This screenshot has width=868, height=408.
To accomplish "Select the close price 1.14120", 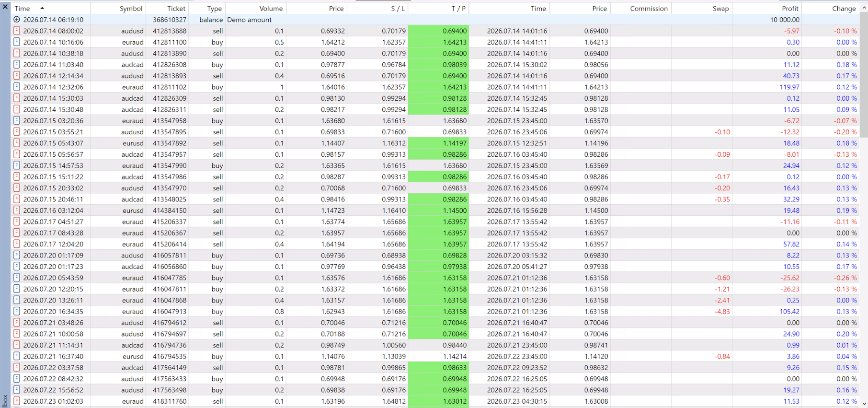I will point(596,356).
